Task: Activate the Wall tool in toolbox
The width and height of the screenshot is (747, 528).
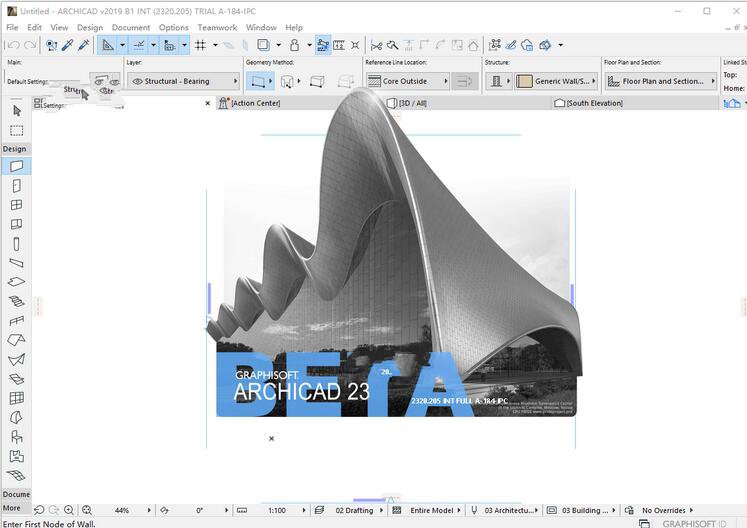Action: pos(17,166)
